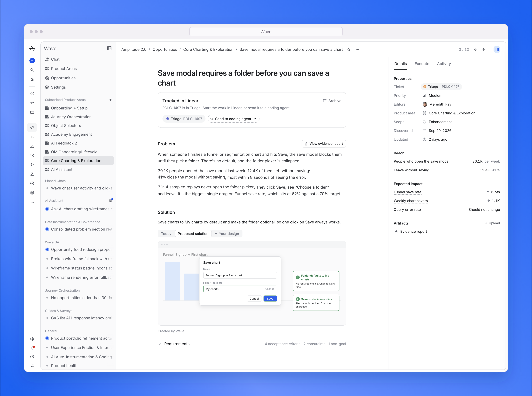Image resolution: width=532 pixels, height=396 pixels.
Task: Open the folder icon in the left rail
Action: 32,112
